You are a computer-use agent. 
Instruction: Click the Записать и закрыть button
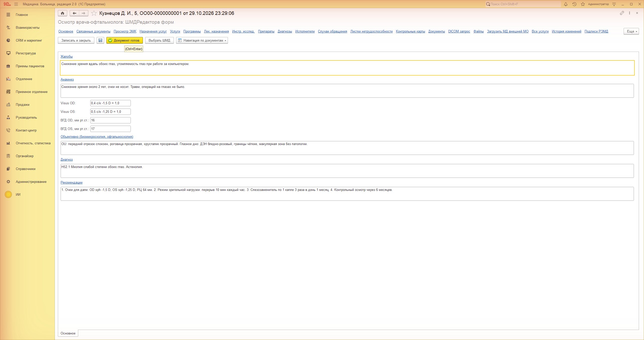click(x=76, y=40)
